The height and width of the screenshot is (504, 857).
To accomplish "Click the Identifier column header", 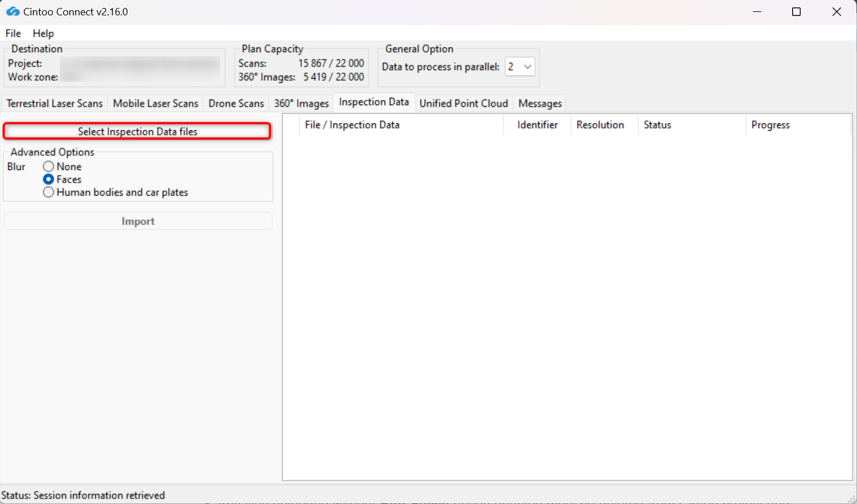I will click(537, 125).
